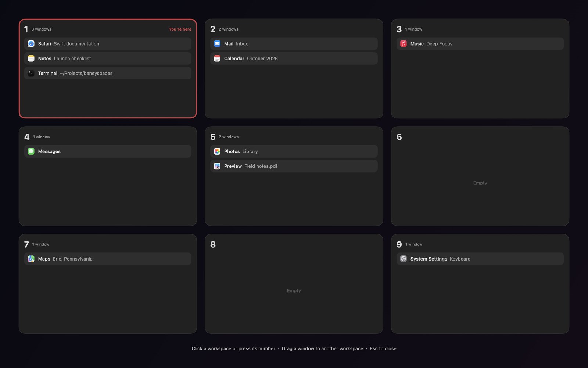Select 'Deep Focus' window title
Image resolution: width=588 pixels, height=368 pixels.
coord(439,44)
